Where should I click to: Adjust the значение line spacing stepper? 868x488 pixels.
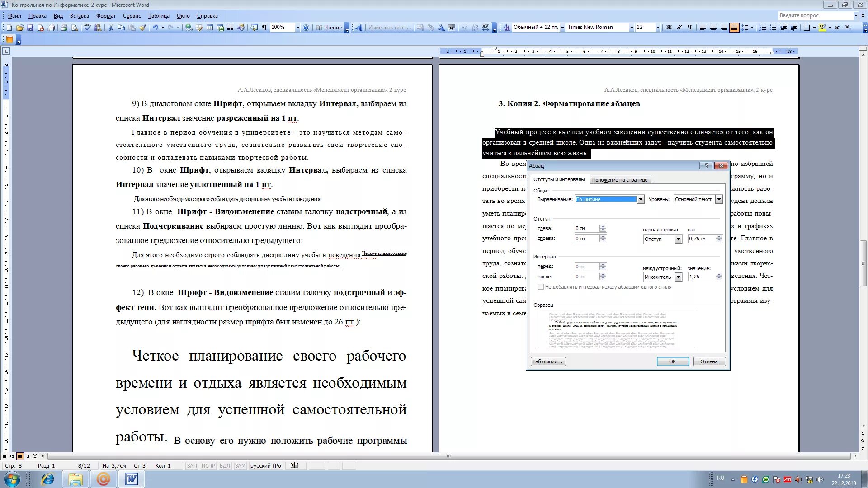(x=720, y=277)
